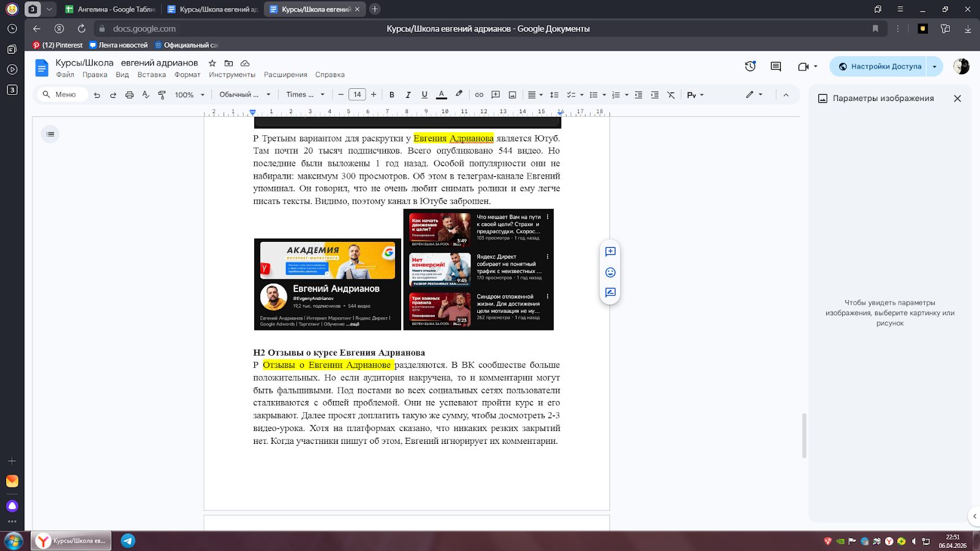Toggle italic formatting

408,95
